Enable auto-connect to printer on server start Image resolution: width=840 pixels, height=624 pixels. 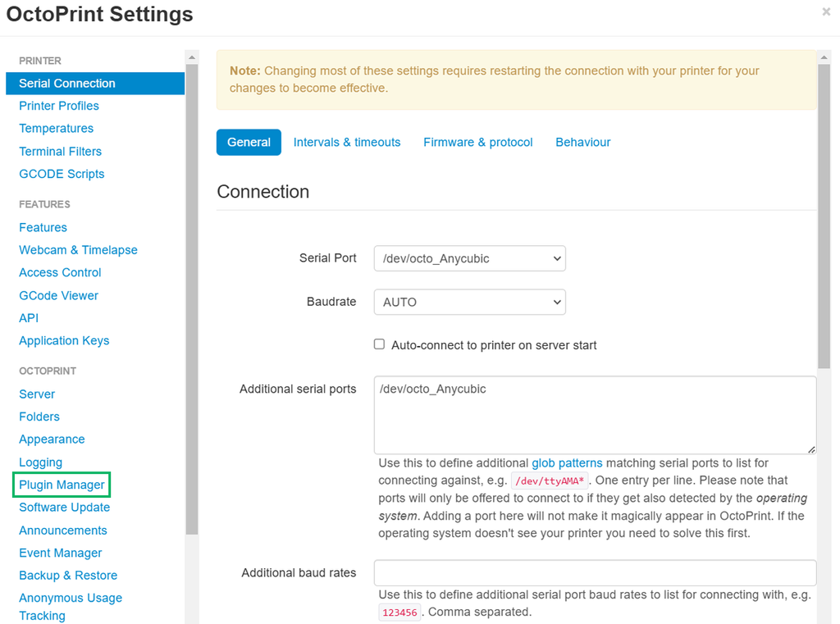click(379, 344)
